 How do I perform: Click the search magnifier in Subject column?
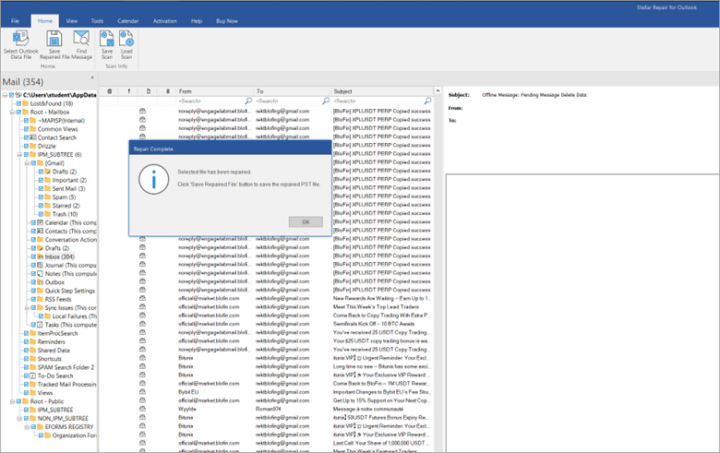tap(428, 101)
